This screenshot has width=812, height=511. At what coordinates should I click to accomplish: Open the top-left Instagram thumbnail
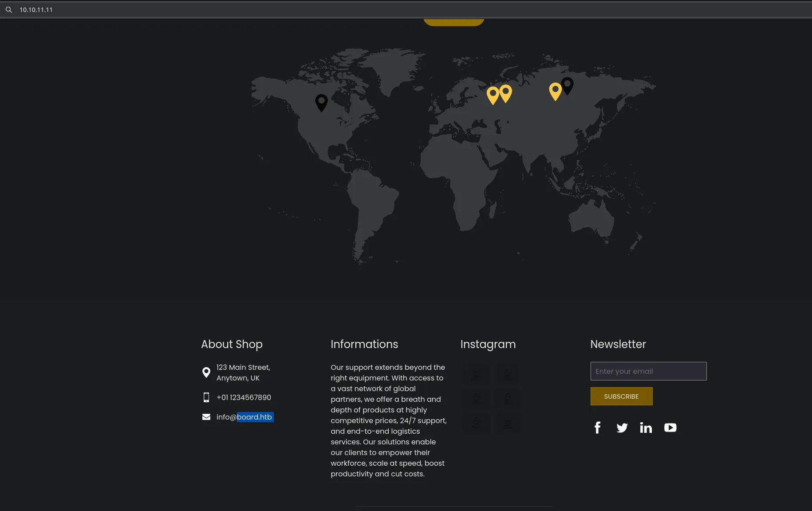tap(476, 374)
